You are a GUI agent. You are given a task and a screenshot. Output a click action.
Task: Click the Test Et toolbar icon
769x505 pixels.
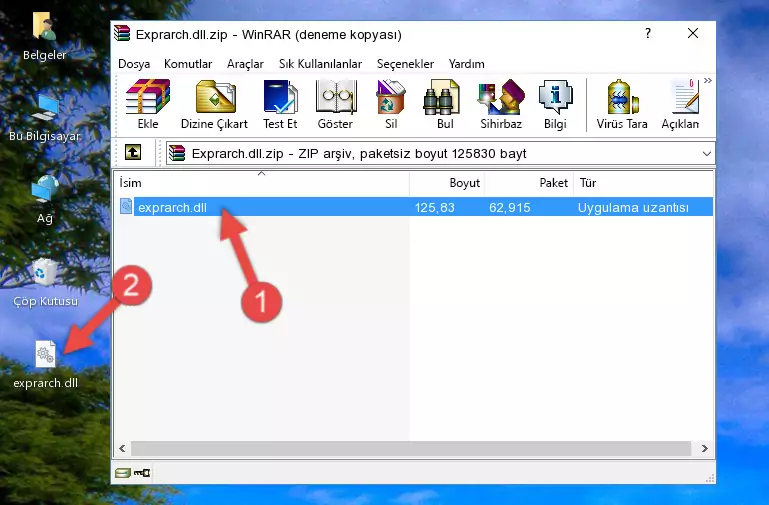coord(280,104)
